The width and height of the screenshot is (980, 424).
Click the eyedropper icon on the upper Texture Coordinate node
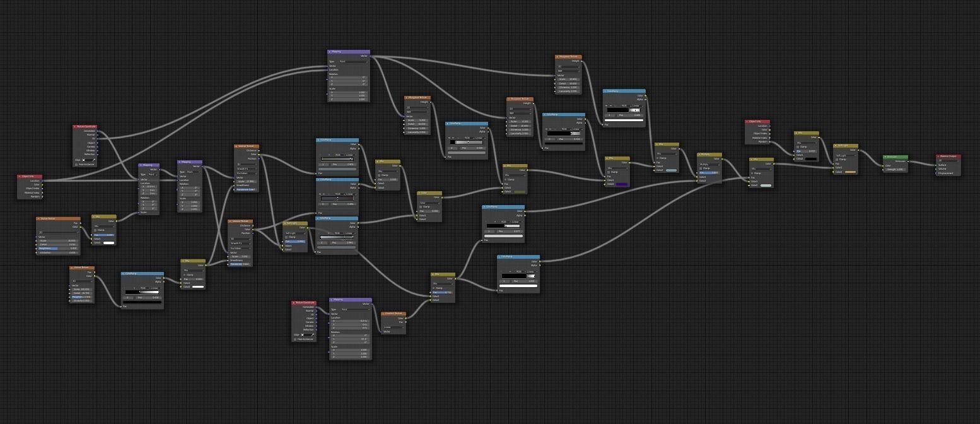(x=95, y=160)
